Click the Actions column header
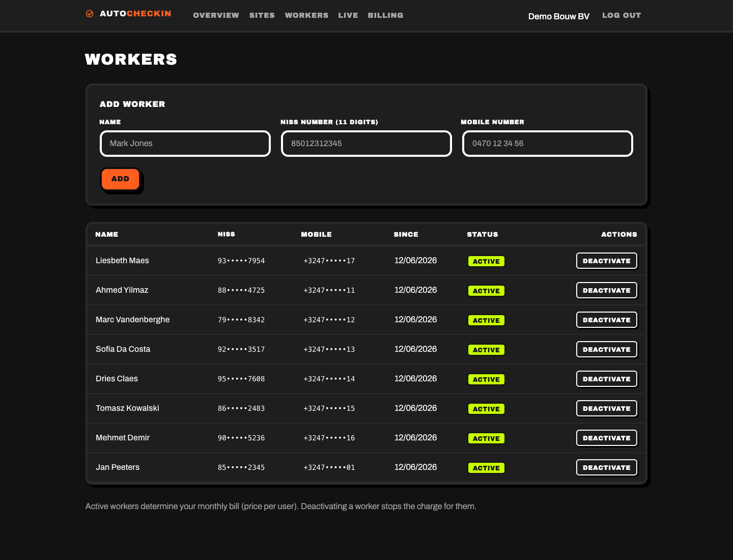Viewport: 733px width, 560px height. [619, 234]
